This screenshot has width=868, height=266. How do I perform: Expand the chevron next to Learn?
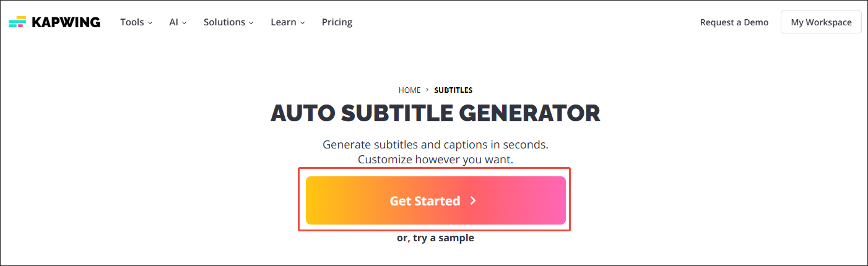[303, 23]
